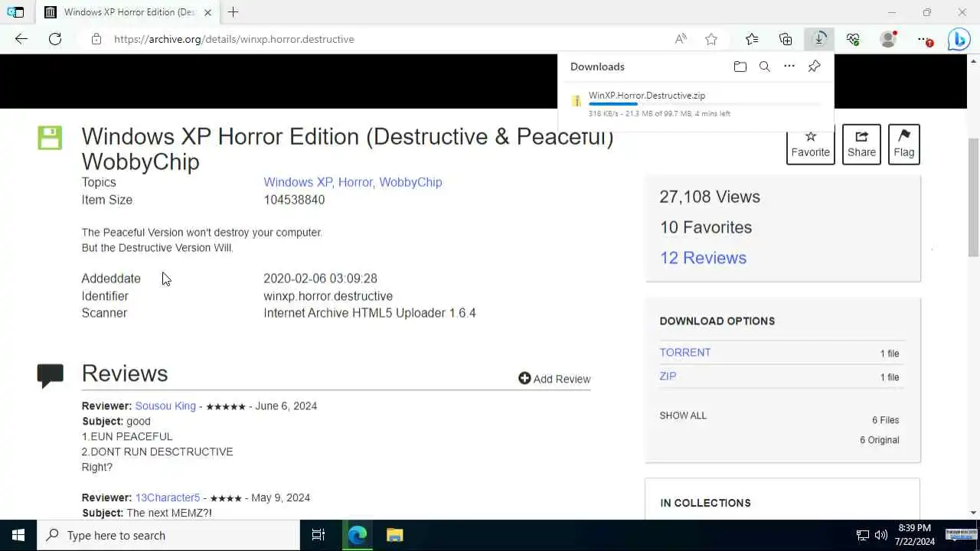980x551 pixels.
Task: Open the Horror topic link
Action: [355, 182]
